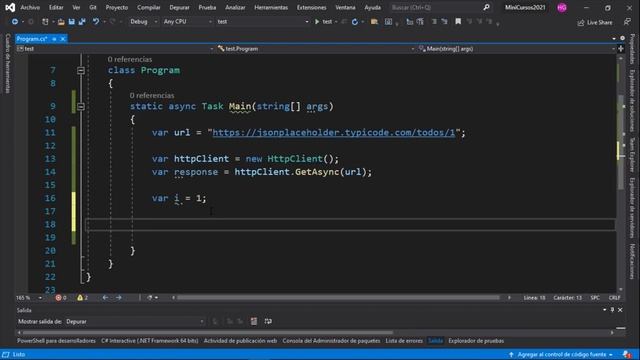This screenshot has height=360, width=640.
Task: Click Agregar al control de código fuente
Action: pyautogui.click(x=561, y=355)
